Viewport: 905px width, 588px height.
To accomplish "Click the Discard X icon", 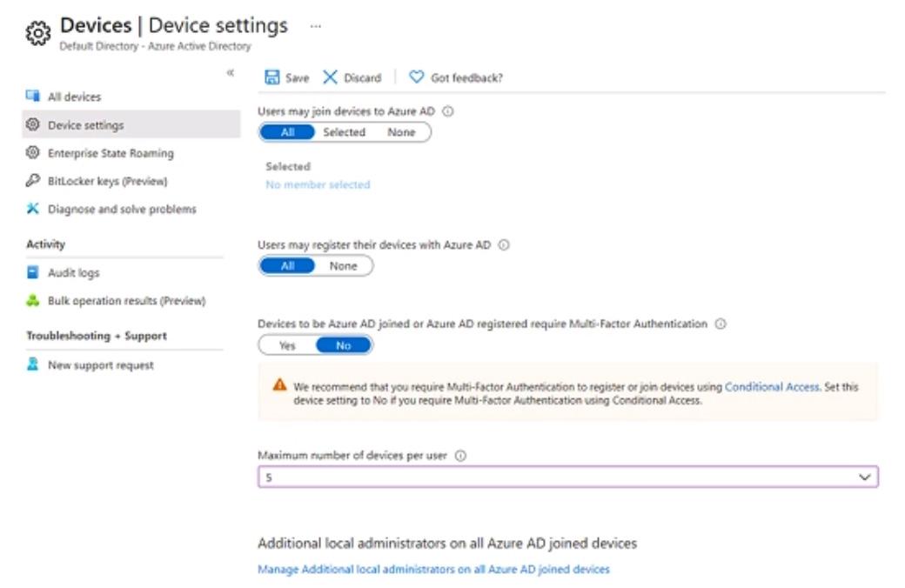I will point(330,77).
